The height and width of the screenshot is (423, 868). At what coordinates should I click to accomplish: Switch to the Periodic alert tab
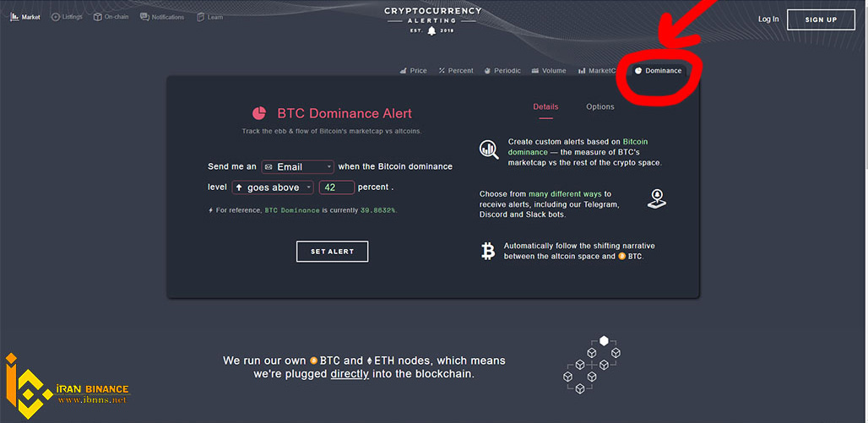502,71
